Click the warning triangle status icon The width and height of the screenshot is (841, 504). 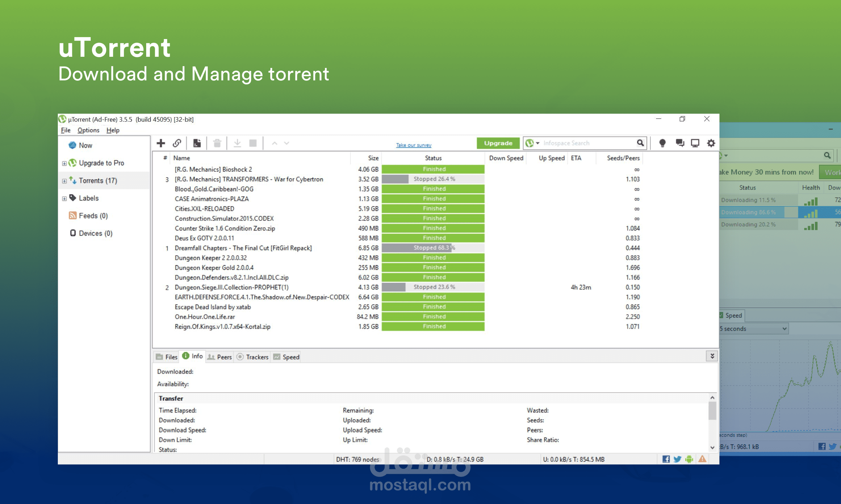[702, 459]
